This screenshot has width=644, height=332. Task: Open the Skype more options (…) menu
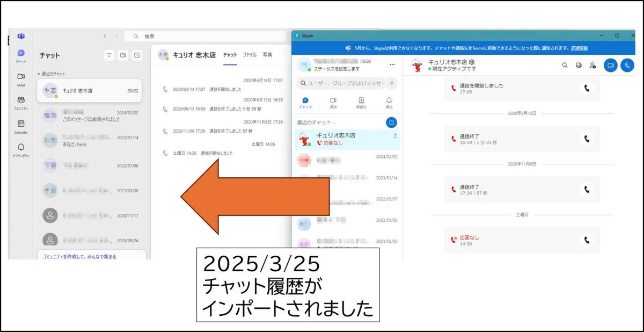pos(391,64)
